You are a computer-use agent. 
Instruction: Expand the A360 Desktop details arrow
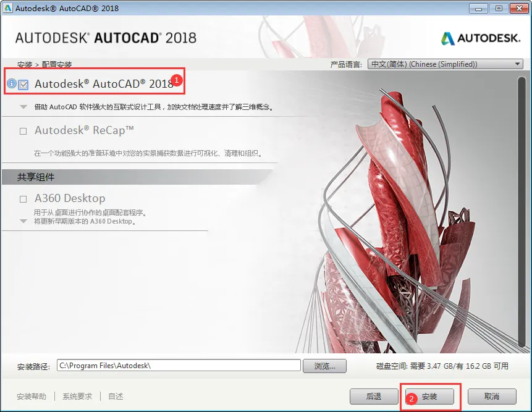23,221
